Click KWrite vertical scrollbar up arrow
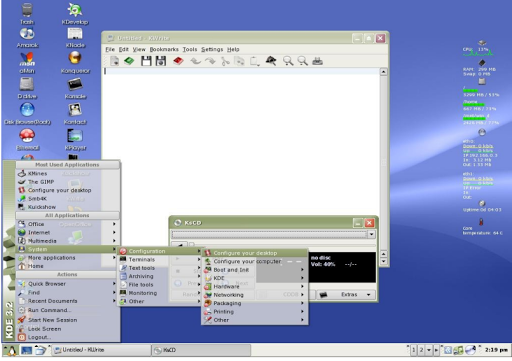The height and width of the screenshot is (361, 512). coord(384,72)
